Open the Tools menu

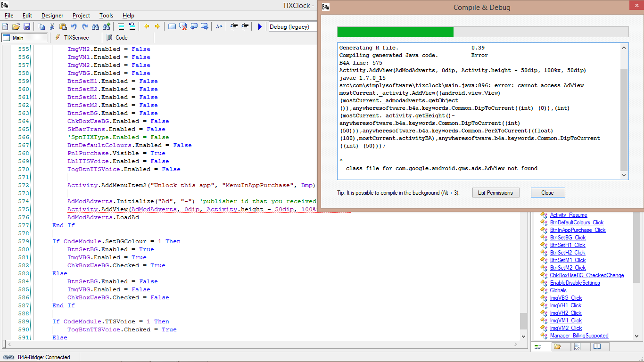tap(106, 16)
